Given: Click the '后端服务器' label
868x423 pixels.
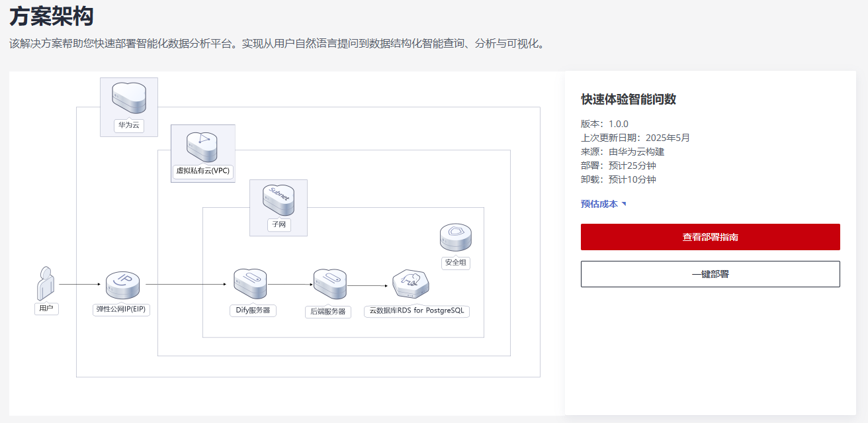Looking at the screenshot, I should 327,311.
